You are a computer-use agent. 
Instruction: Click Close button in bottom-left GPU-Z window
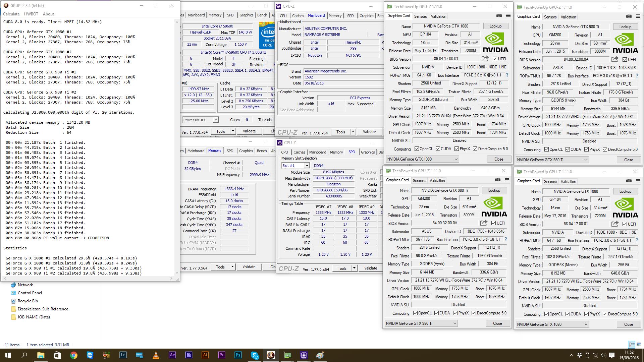coord(497,323)
